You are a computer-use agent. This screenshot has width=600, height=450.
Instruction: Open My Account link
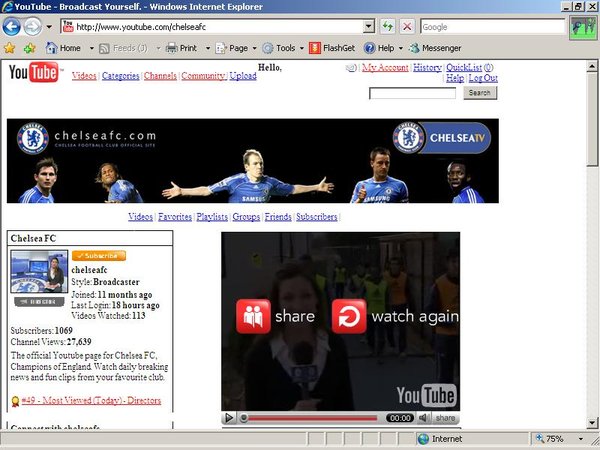coord(385,68)
